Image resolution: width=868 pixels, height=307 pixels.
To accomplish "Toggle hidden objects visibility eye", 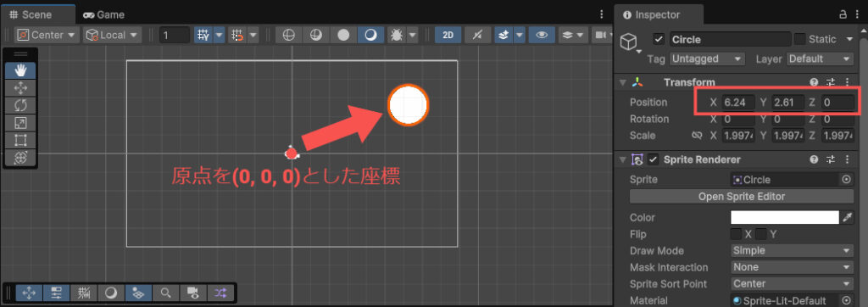I will pos(542,35).
